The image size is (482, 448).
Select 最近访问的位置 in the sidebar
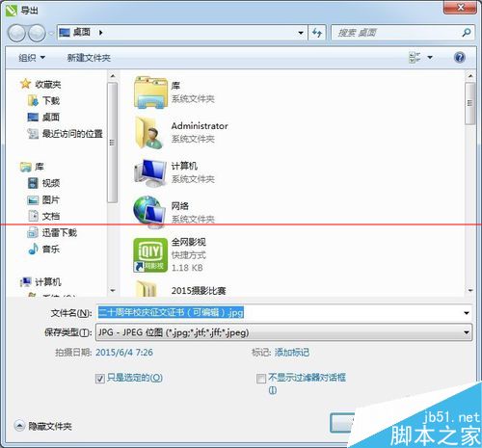72,134
